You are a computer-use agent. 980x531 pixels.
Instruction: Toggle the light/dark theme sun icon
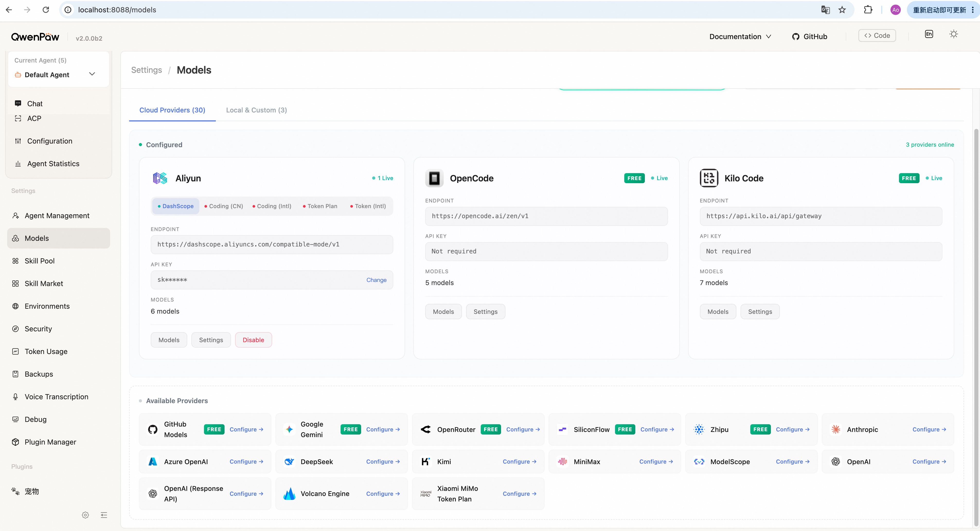[x=953, y=34]
